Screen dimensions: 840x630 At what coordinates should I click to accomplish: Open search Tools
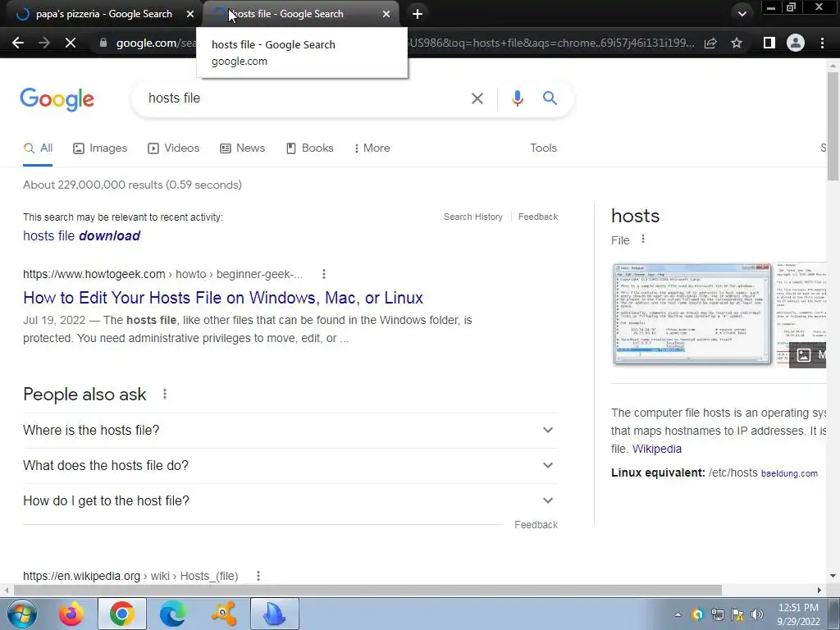[543, 148]
